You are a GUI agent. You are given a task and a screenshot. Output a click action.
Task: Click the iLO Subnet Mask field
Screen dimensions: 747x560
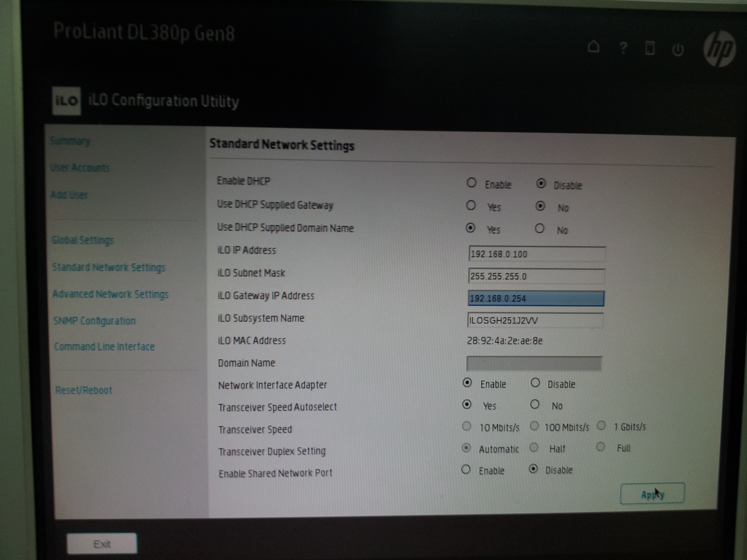point(536,277)
